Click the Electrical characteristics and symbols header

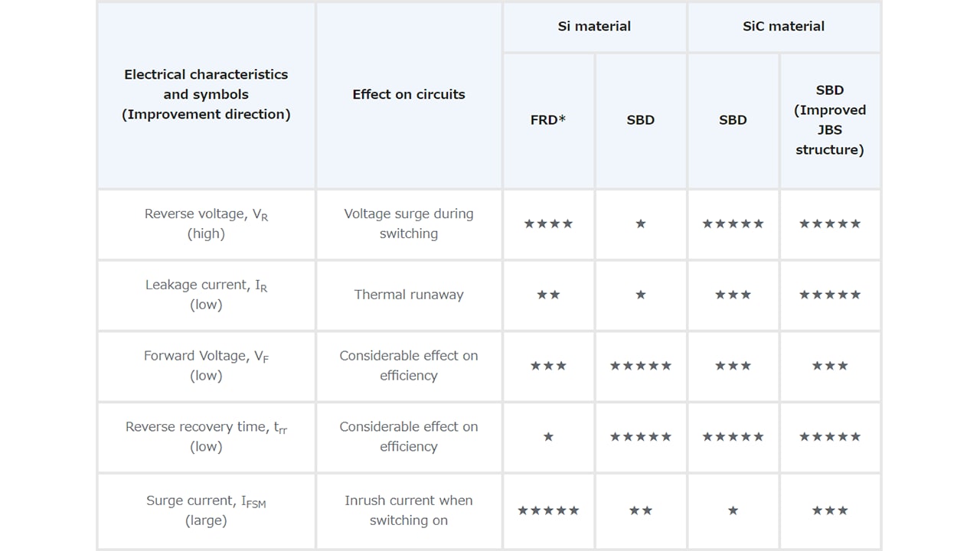(x=206, y=95)
